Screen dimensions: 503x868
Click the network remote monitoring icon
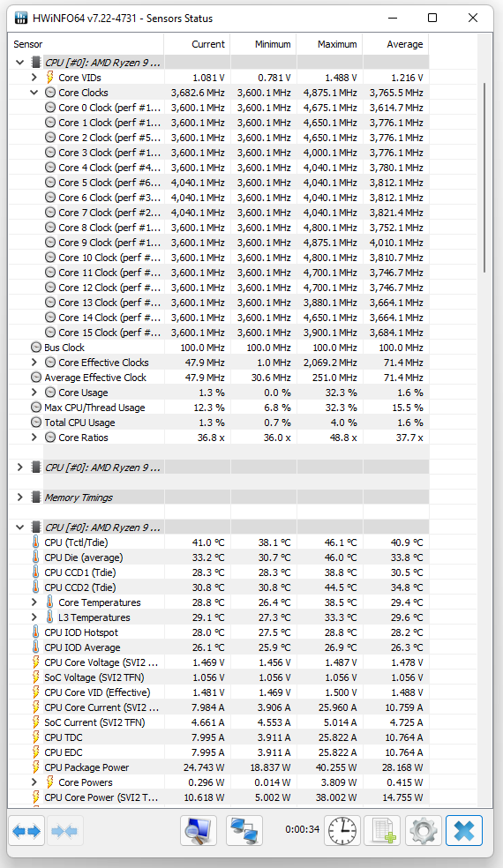pos(244,830)
